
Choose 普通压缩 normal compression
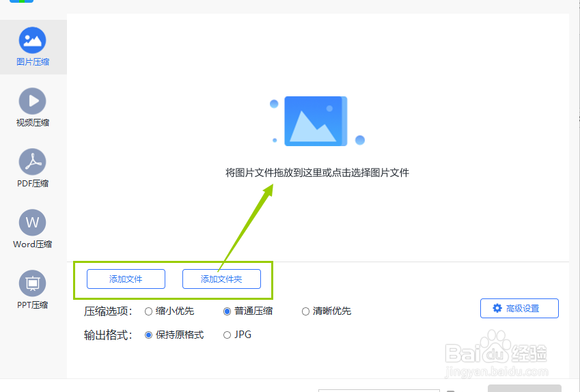[x=248, y=311]
